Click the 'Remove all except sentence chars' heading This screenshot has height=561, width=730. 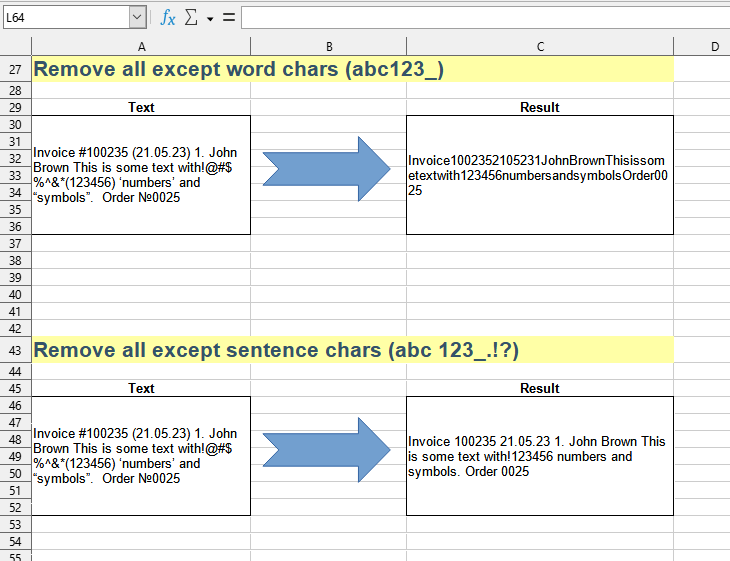(276, 351)
